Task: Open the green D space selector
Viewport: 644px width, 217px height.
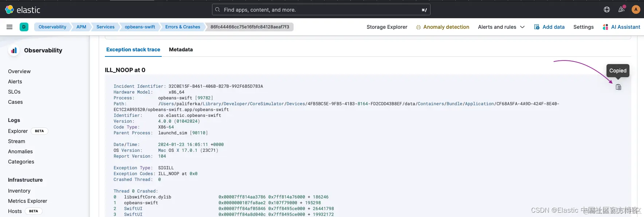Action: (24, 27)
